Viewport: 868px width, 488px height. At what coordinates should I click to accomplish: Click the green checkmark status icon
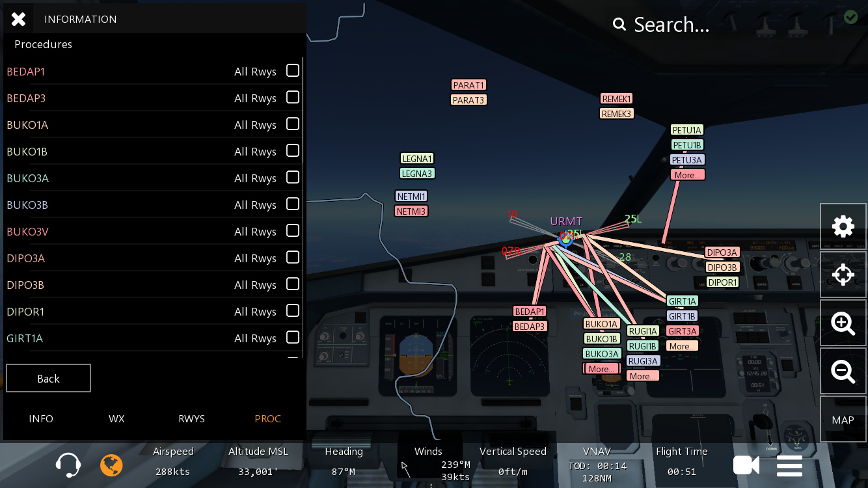tap(850, 17)
